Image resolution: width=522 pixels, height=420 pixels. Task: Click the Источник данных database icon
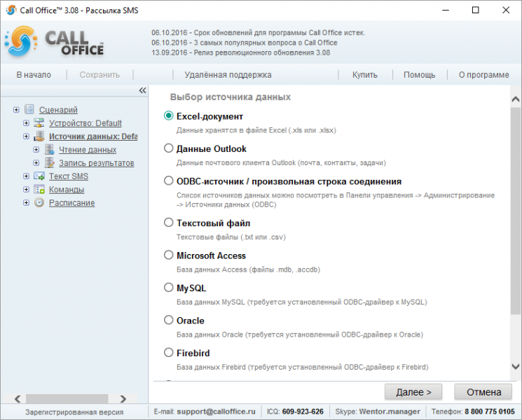click(39, 136)
